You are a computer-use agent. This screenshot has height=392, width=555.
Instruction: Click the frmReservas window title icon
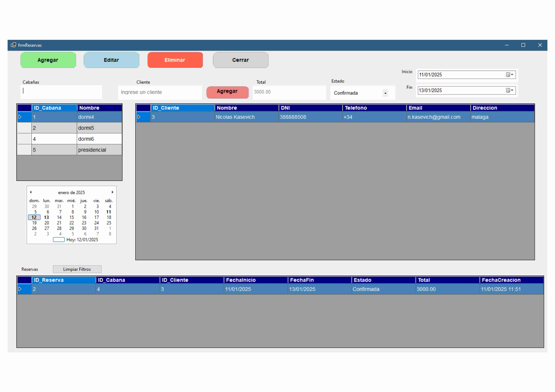tap(13, 45)
